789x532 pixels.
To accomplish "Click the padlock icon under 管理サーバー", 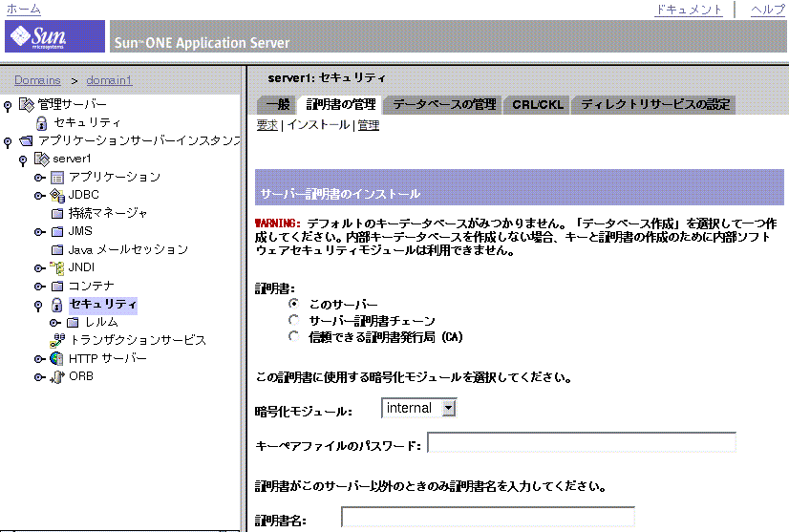I will 42,123.
